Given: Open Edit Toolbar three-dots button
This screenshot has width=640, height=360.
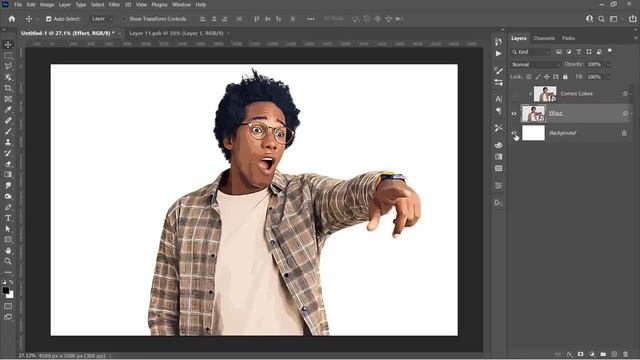Looking at the screenshot, I should 8,272.
